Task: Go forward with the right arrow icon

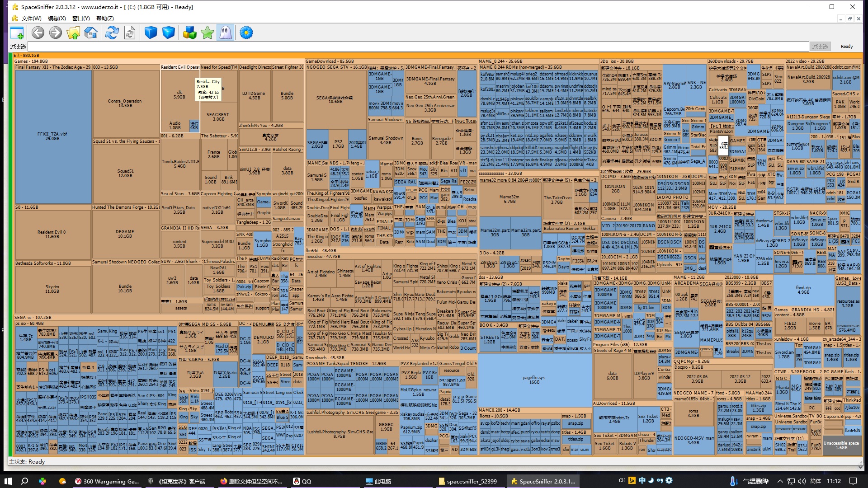Action: [56, 33]
